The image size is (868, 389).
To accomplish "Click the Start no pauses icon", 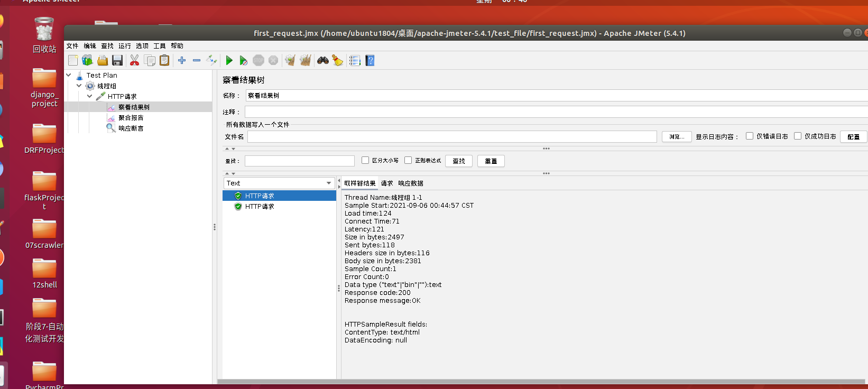I will (243, 60).
